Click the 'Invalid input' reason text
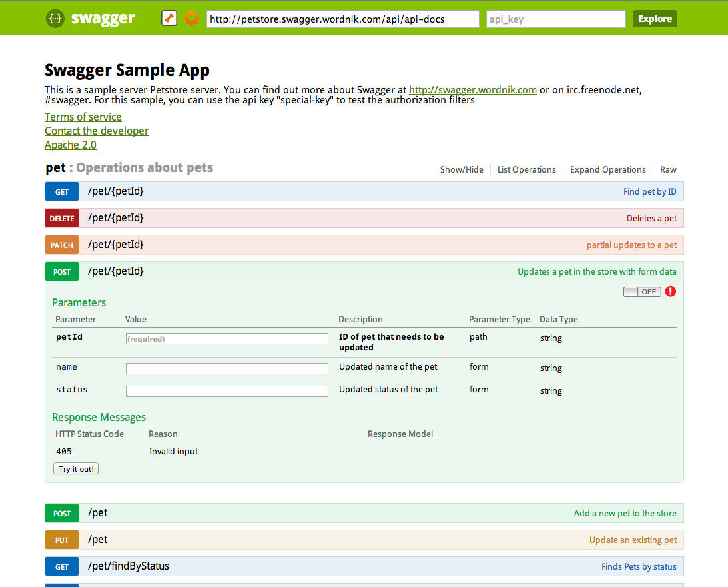Image resolution: width=728 pixels, height=587 pixels. 174,451
